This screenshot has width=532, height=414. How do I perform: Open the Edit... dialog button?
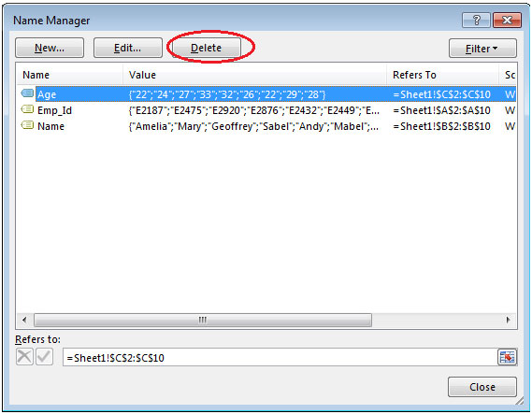pyautogui.click(x=127, y=48)
